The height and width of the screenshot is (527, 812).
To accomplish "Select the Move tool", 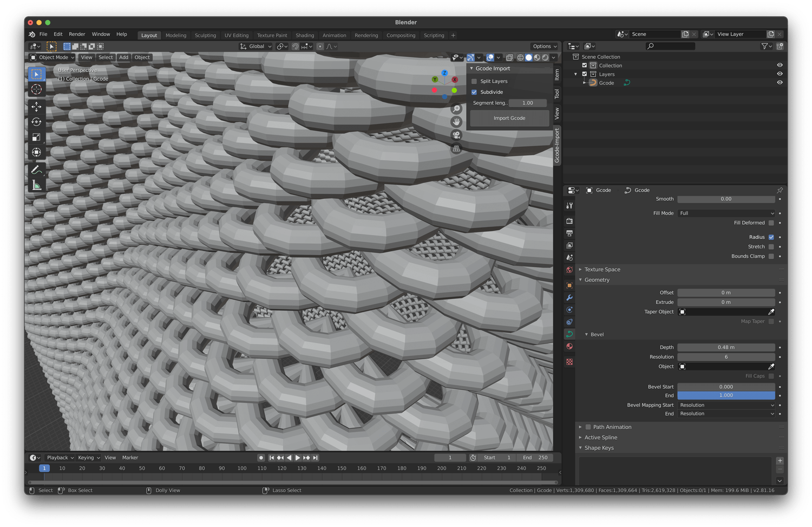I will tap(36, 107).
